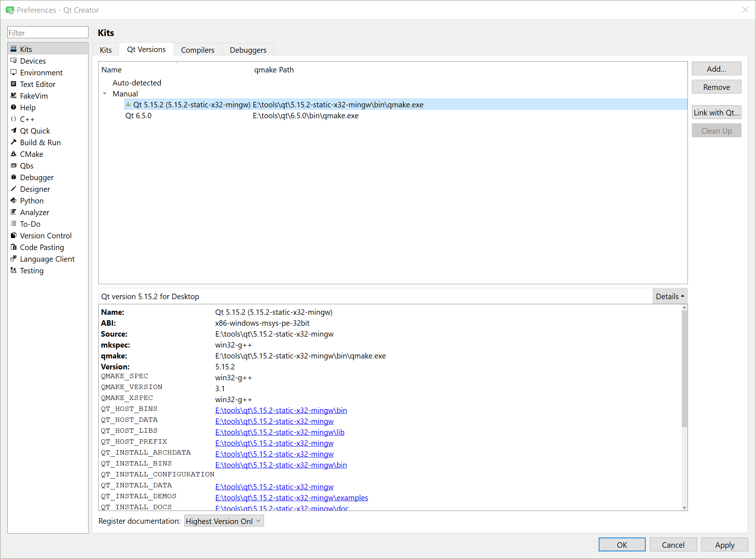Open the Designer pencil icon

point(13,189)
